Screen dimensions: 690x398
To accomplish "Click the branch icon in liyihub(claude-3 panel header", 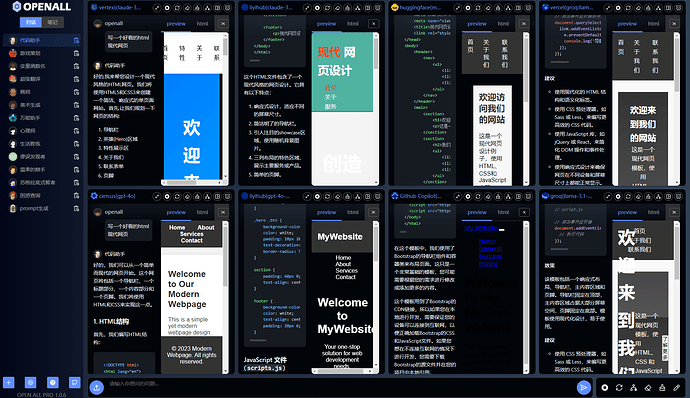I will 358,8.
